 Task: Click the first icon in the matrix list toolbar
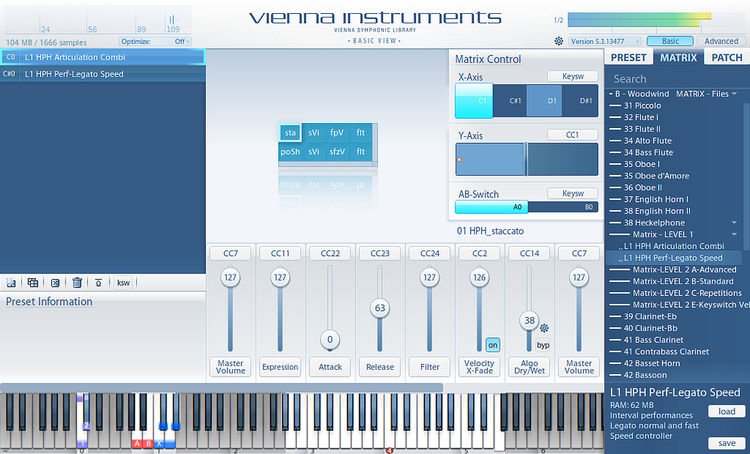[x=11, y=283]
